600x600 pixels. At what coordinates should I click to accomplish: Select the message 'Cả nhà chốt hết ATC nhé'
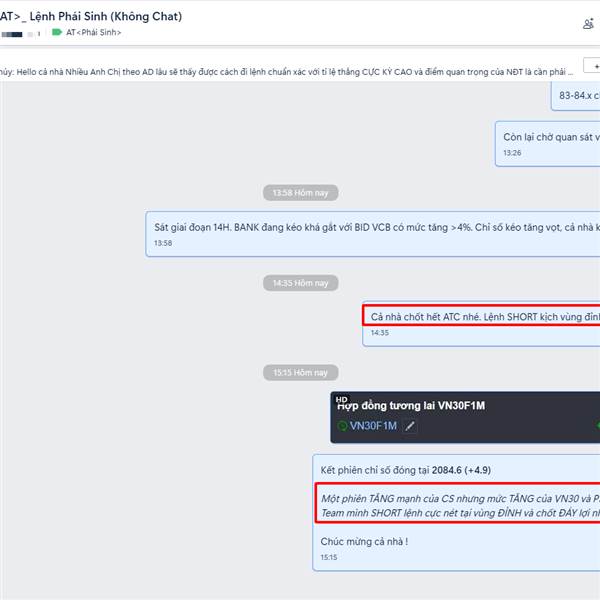(x=481, y=324)
